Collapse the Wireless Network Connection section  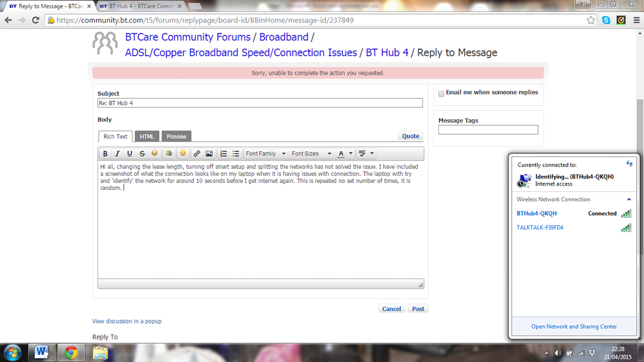629,200
